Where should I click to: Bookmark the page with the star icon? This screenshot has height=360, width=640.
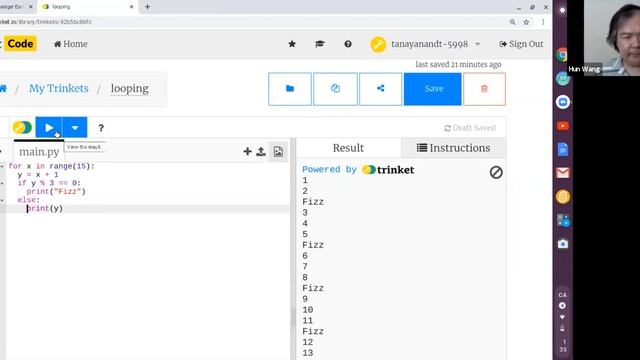click(x=526, y=22)
